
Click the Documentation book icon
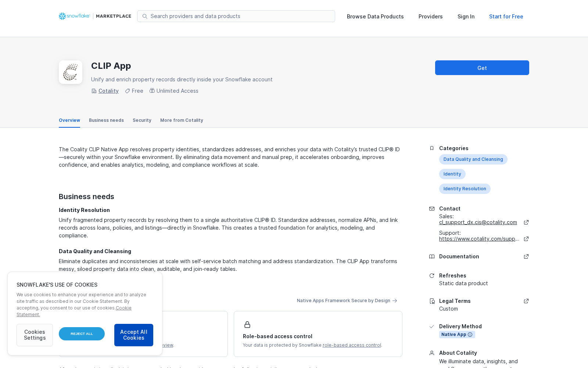point(432,256)
